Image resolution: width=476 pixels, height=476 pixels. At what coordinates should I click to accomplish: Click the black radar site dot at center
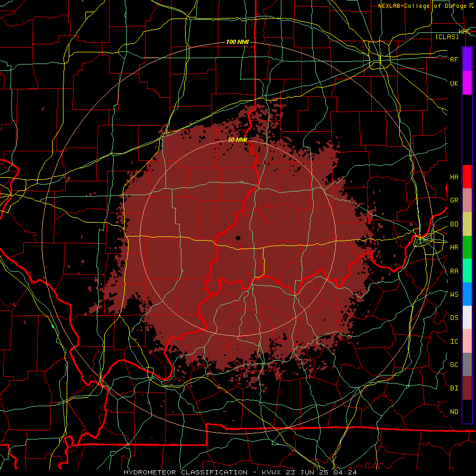(239, 238)
